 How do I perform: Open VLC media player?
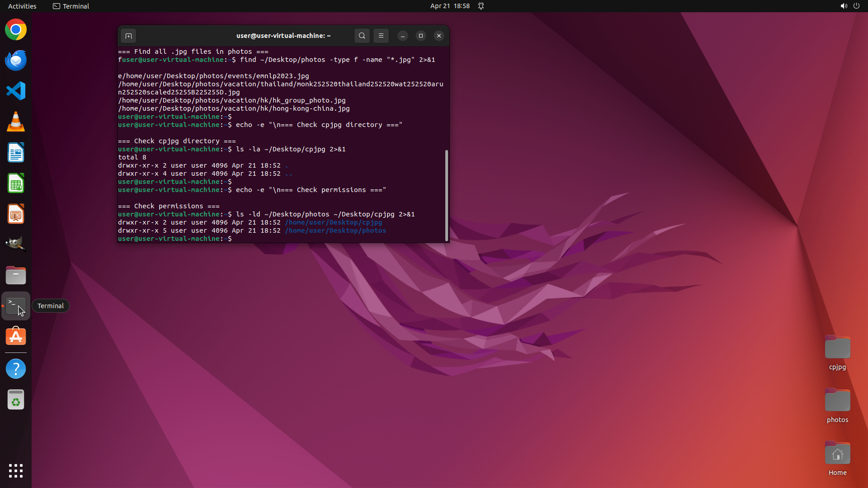(x=16, y=122)
